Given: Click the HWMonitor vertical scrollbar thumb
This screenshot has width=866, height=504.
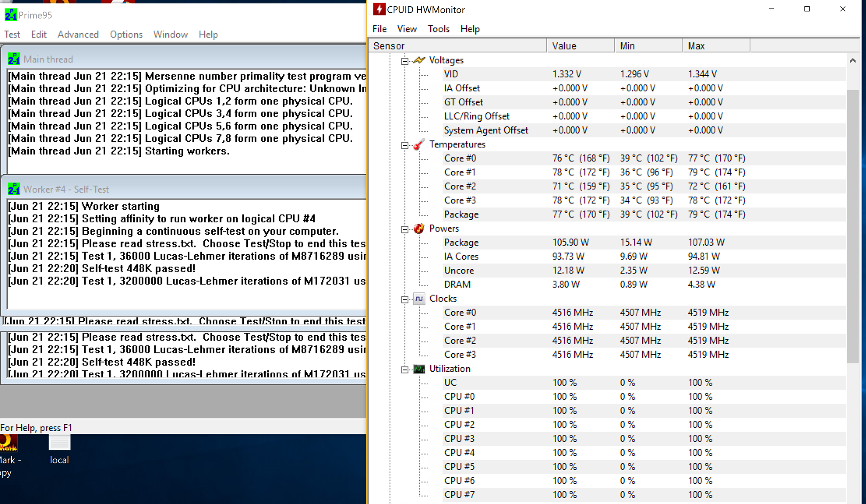Looking at the screenshot, I should coord(853,226).
